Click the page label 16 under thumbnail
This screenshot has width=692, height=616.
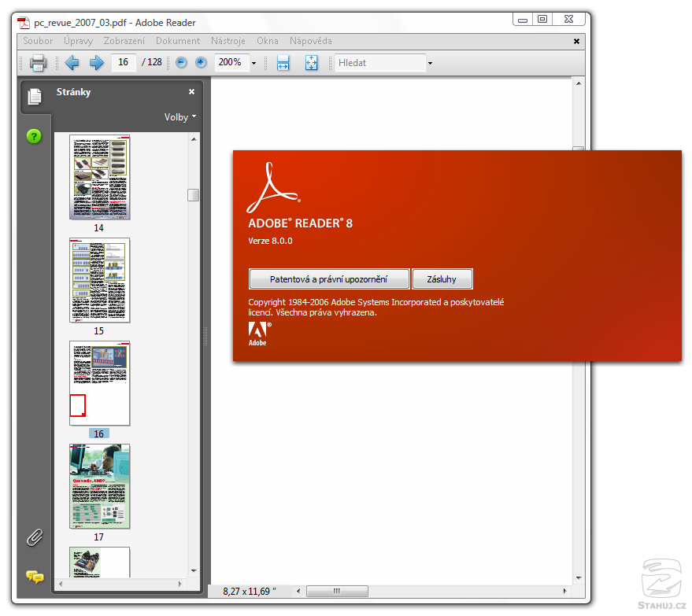point(99,434)
